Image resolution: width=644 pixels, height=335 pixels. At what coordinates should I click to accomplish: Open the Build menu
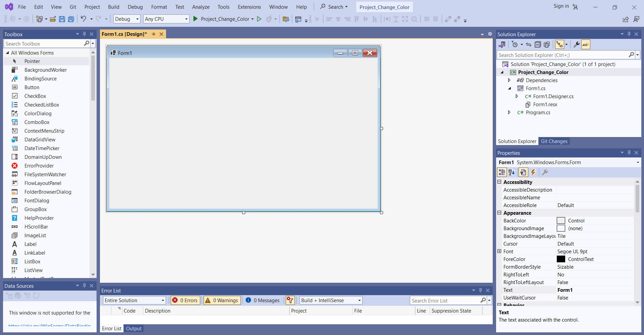point(113,7)
